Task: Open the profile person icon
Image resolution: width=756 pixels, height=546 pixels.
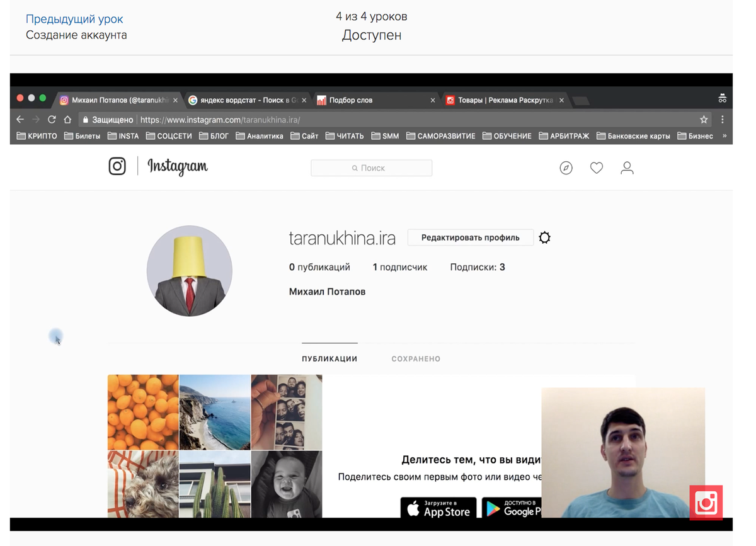Action: point(627,168)
